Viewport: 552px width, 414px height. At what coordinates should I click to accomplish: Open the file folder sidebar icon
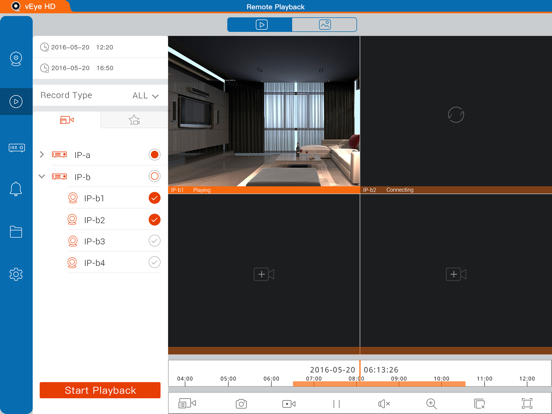(x=16, y=232)
